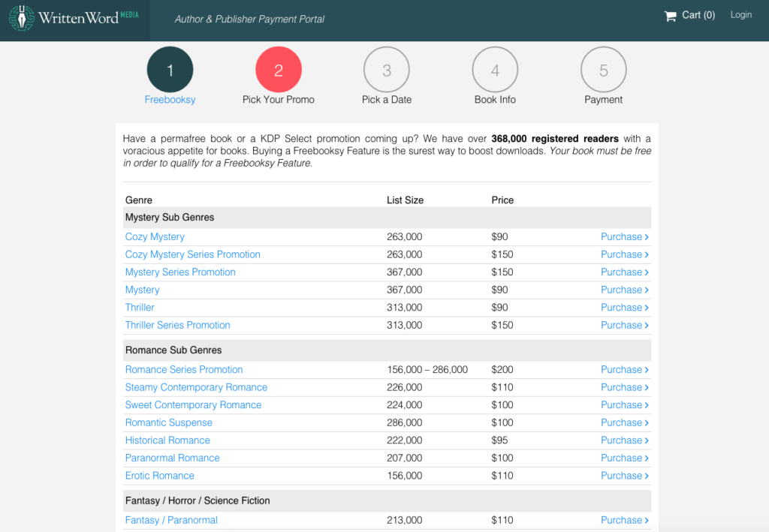Purchase the $90 Thriller promo

(x=624, y=307)
